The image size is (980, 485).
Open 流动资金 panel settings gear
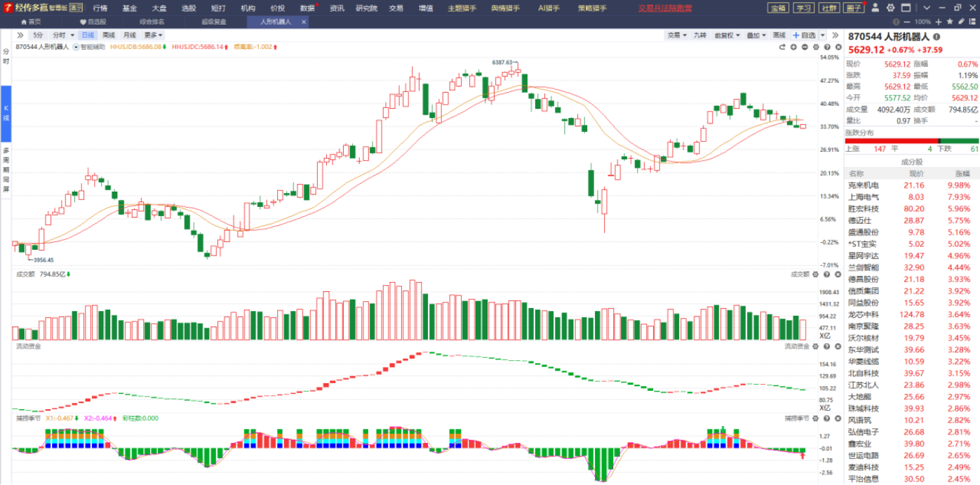click(815, 346)
